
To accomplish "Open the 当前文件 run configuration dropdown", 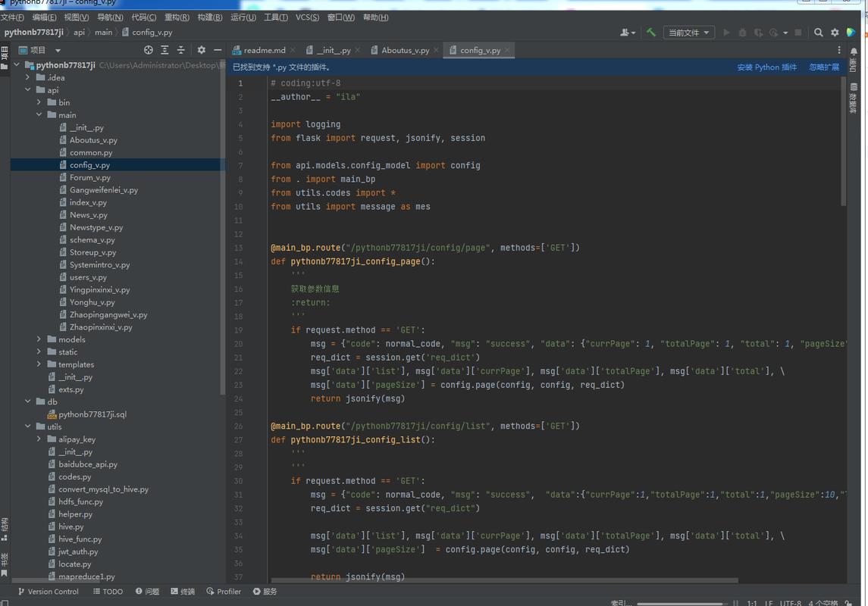I will tap(689, 33).
